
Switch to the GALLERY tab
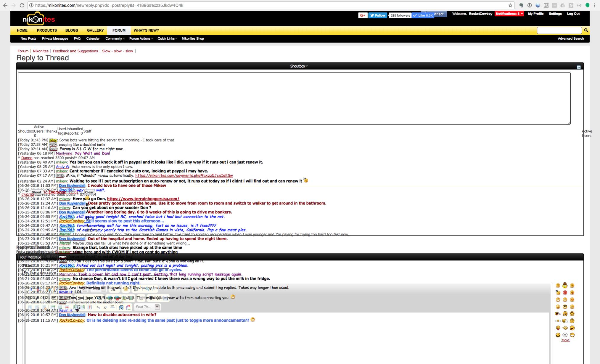(95, 30)
